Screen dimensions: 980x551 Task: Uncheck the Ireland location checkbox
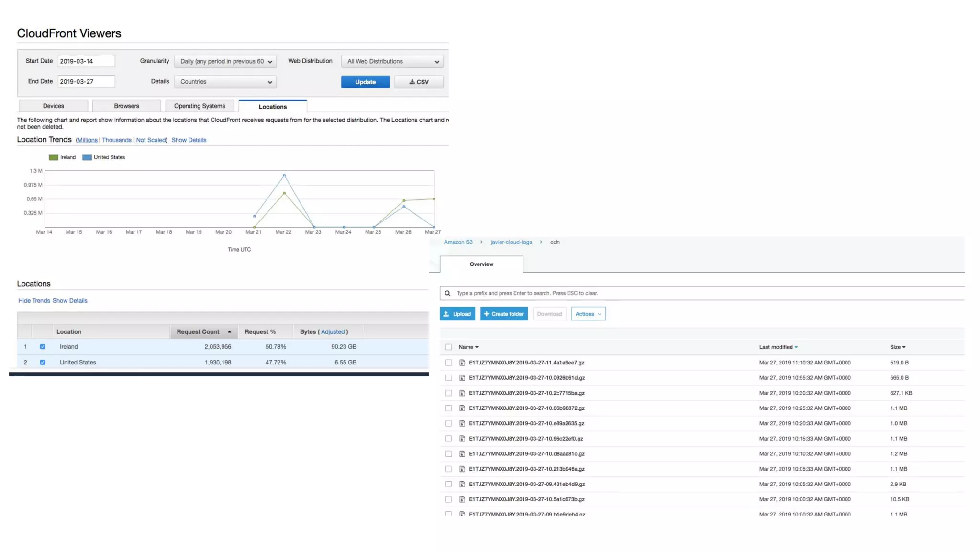(x=43, y=347)
